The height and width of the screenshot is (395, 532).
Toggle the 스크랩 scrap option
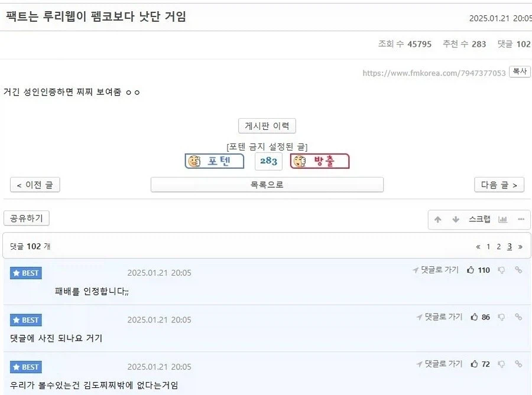pos(480,219)
